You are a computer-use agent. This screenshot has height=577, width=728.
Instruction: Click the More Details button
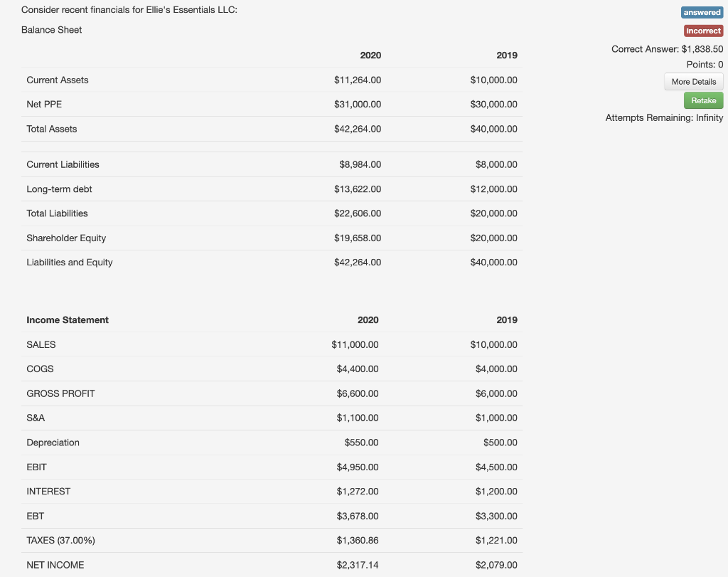pos(692,81)
